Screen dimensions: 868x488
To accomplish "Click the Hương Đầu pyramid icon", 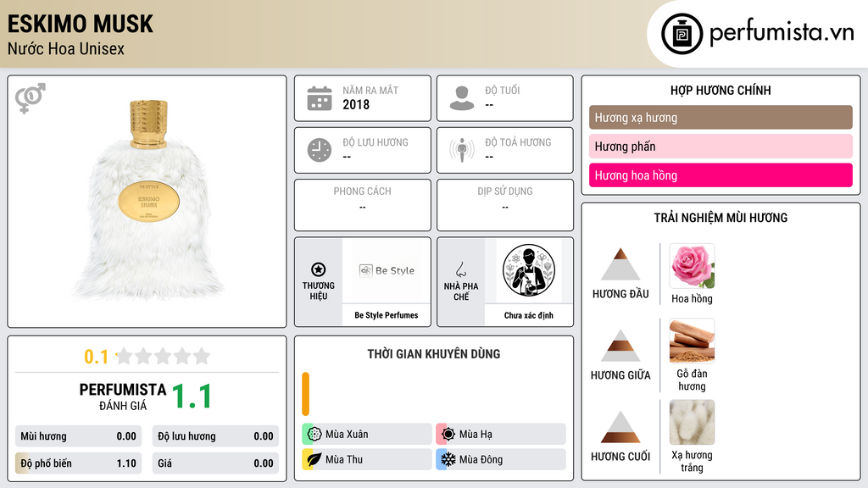I will [620, 264].
